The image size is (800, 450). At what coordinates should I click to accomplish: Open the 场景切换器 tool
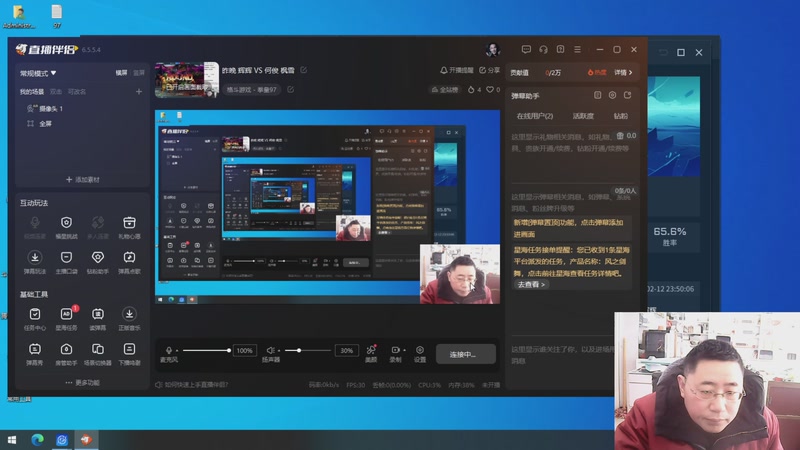(x=97, y=354)
